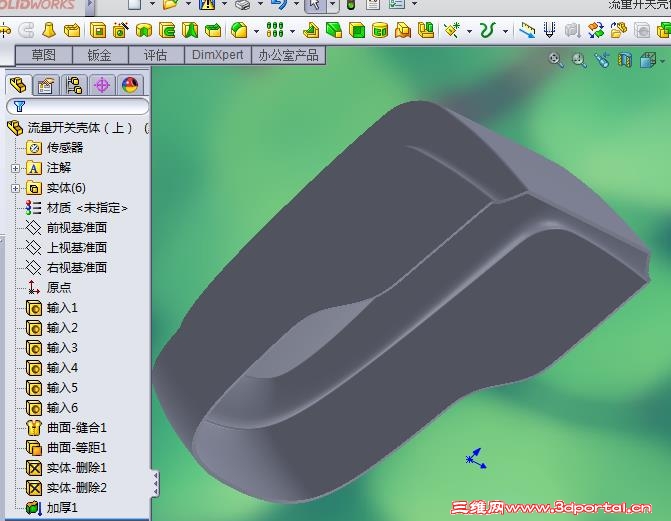Select the Draft feature tool

coord(334,30)
